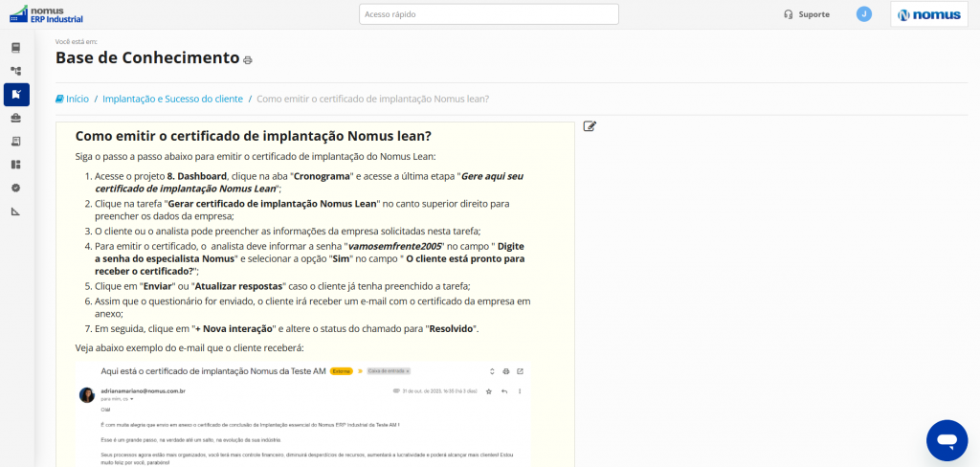Click the checkmark badge icon in sidebar

pyautogui.click(x=16, y=188)
